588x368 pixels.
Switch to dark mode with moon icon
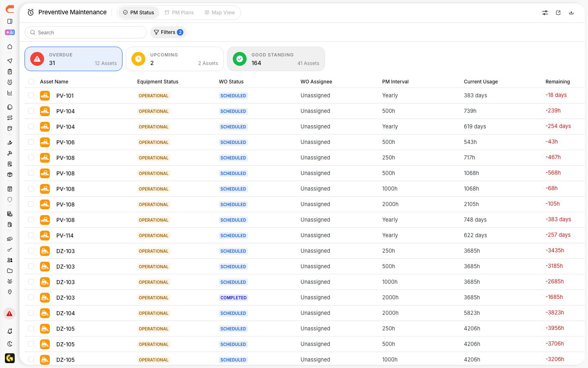(10, 344)
